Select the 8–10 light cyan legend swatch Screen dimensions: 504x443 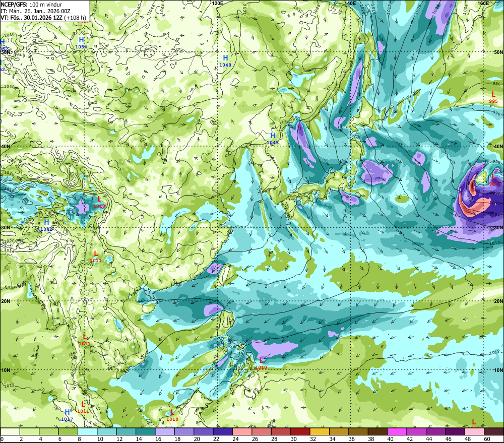(x=87, y=431)
